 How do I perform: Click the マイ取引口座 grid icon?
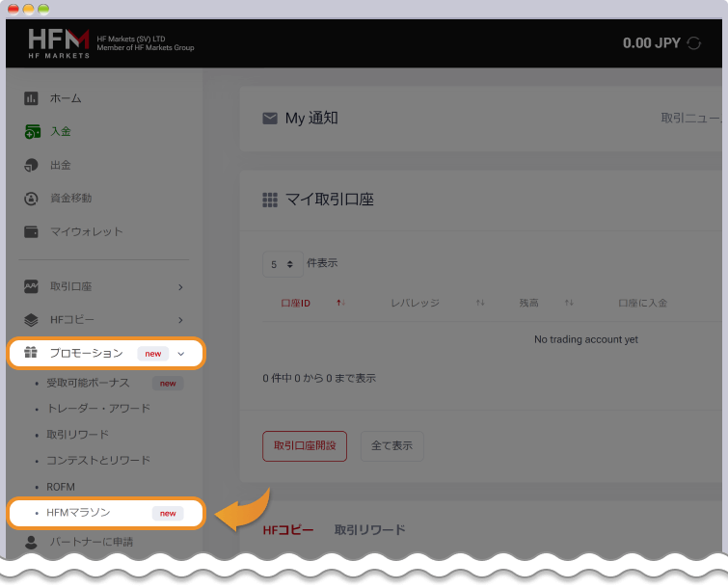270,200
